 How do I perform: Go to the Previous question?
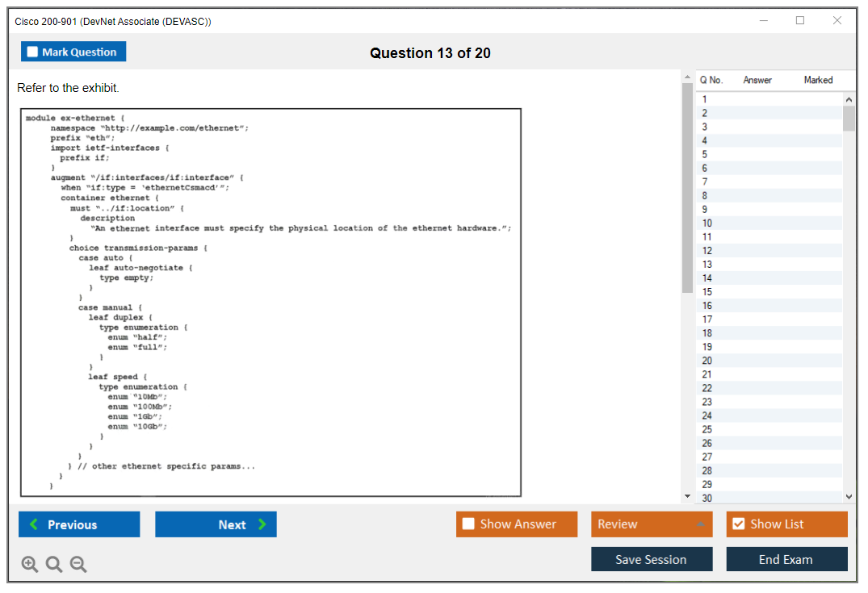[x=79, y=524]
